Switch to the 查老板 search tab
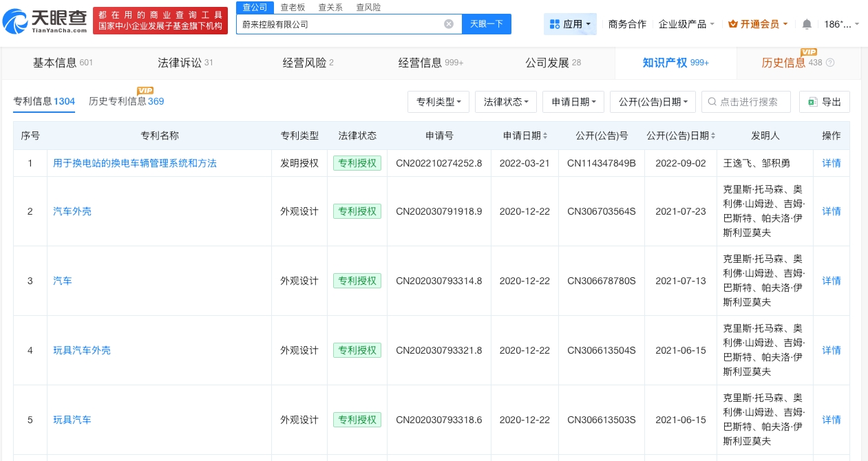The width and height of the screenshot is (868, 461). (x=293, y=7)
